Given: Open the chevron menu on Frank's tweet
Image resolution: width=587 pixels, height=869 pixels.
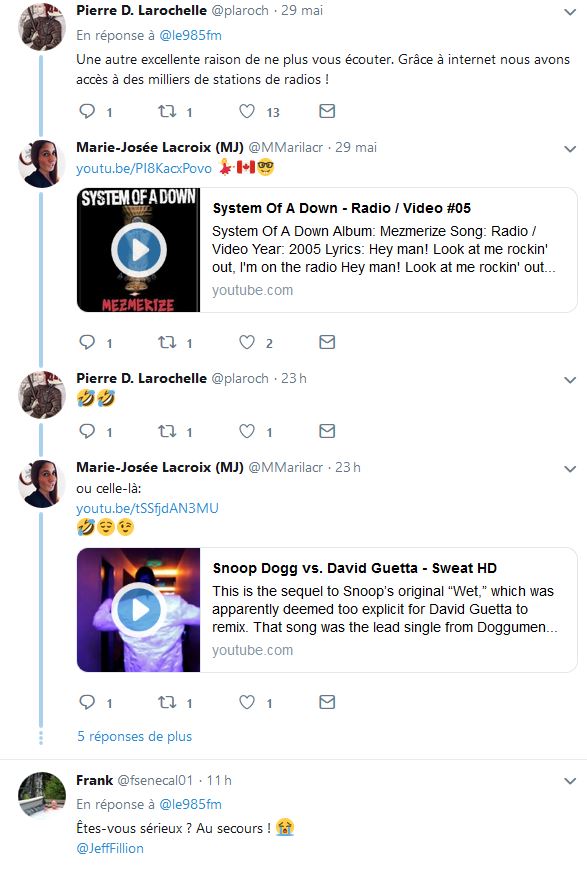Looking at the screenshot, I should pyautogui.click(x=570, y=781).
